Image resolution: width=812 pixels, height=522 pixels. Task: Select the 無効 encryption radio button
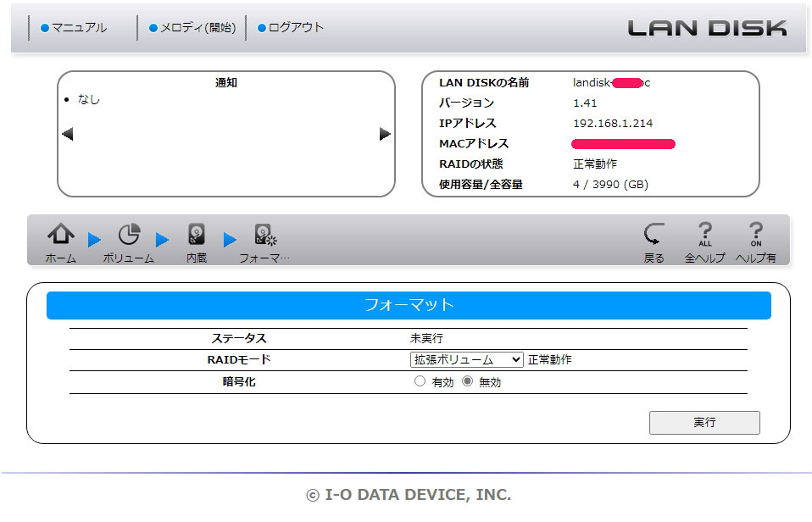click(x=469, y=381)
